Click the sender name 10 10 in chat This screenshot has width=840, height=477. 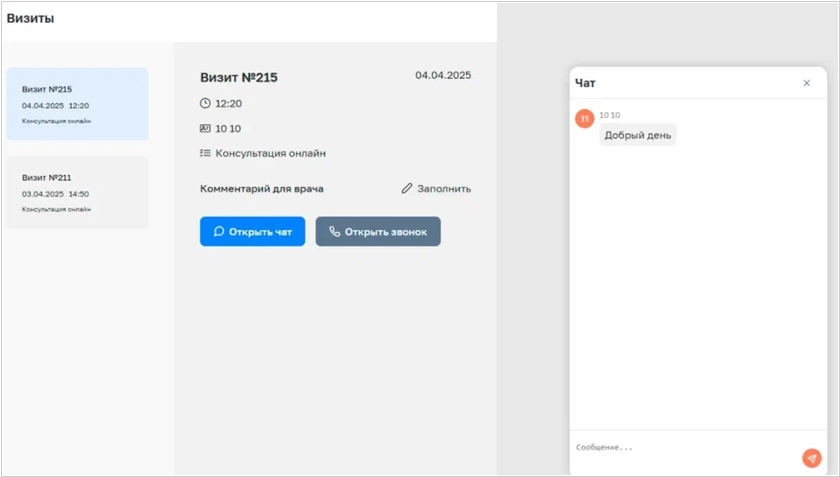coord(610,115)
